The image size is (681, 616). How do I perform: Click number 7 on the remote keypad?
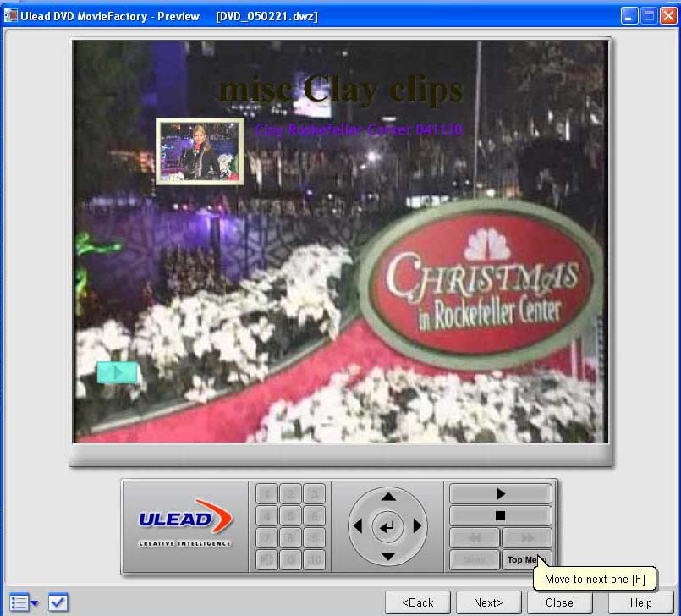pyautogui.click(x=266, y=538)
